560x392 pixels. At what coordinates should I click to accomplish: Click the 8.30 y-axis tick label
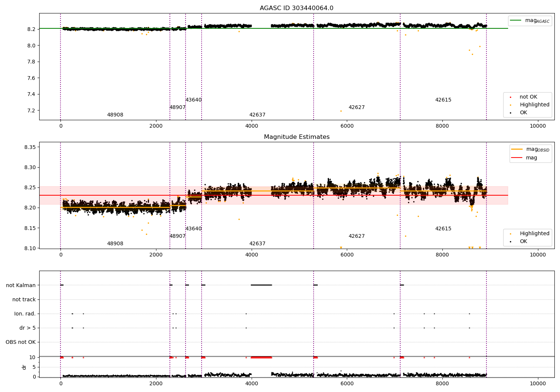30,167
